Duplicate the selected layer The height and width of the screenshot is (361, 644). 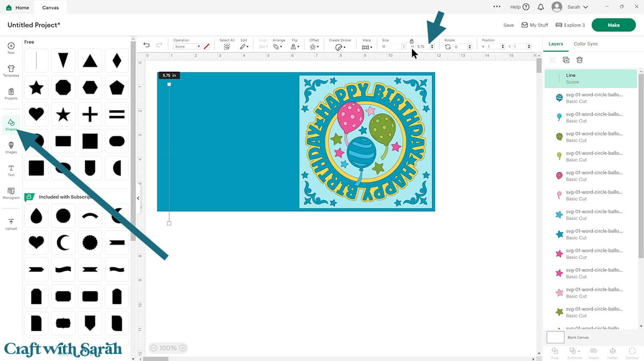click(x=566, y=60)
